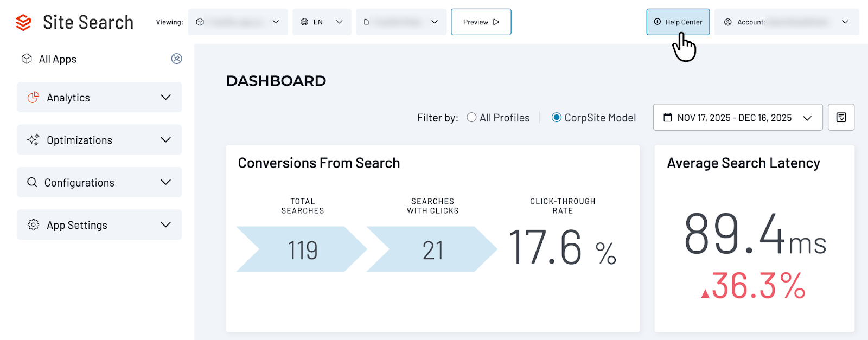This screenshot has width=868, height=340.
Task: Expand the Analytics menu section
Action: 99,97
